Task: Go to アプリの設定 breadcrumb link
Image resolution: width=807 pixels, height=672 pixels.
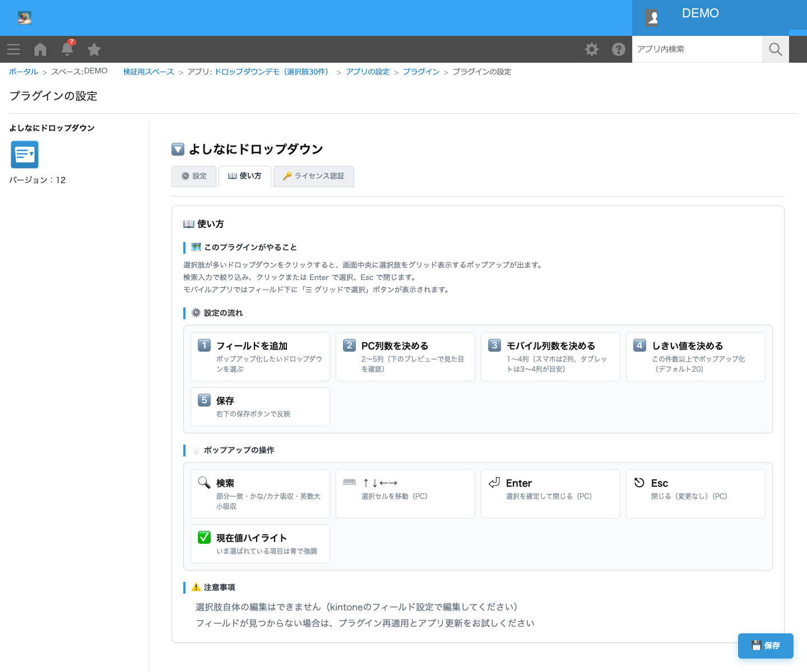Action: pos(368,72)
